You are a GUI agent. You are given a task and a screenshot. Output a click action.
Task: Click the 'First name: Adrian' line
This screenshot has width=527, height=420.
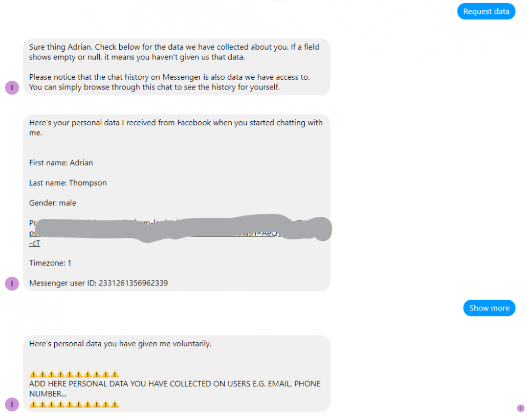tap(61, 163)
